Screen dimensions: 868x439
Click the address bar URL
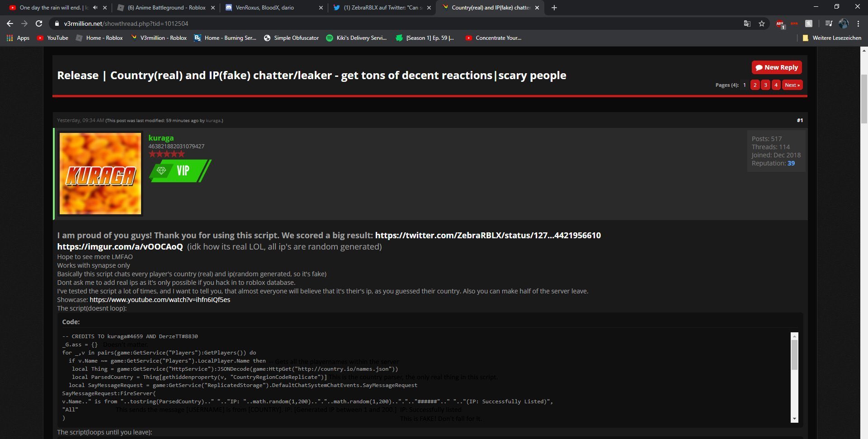click(x=126, y=24)
